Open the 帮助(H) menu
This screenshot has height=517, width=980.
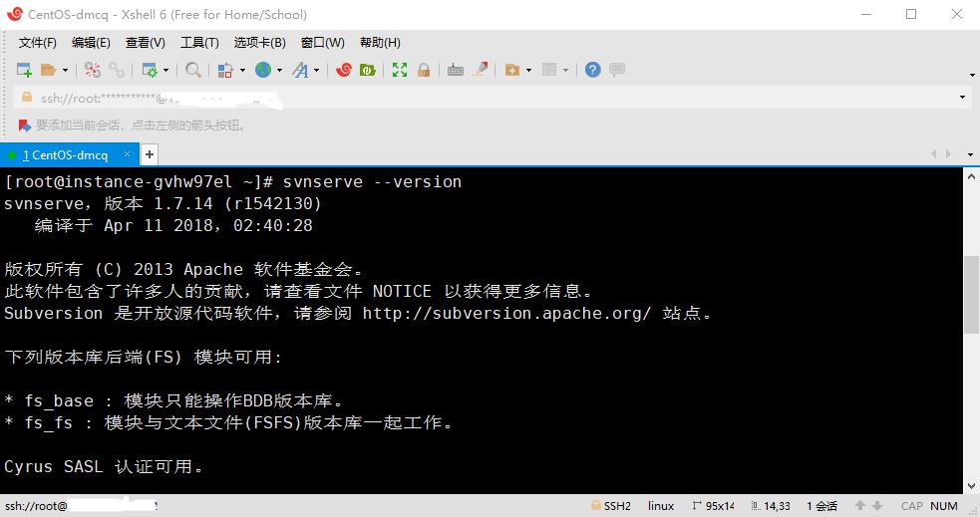tap(380, 43)
